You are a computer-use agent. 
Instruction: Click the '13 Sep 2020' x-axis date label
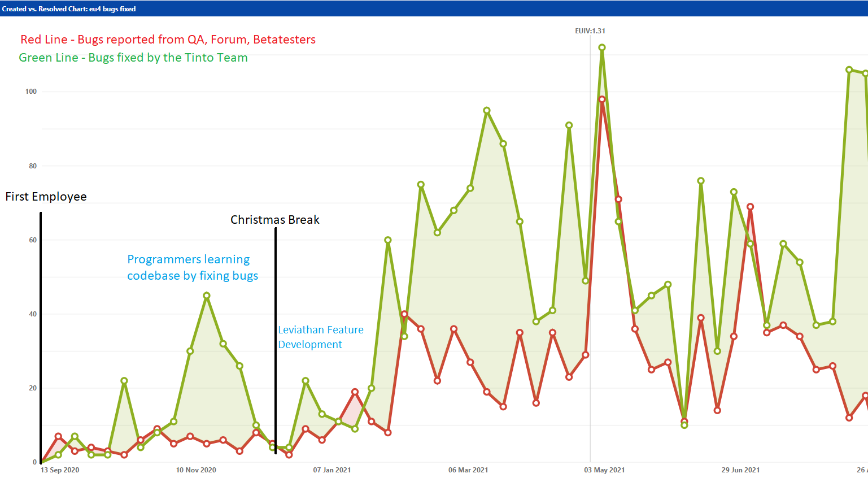click(60, 470)
